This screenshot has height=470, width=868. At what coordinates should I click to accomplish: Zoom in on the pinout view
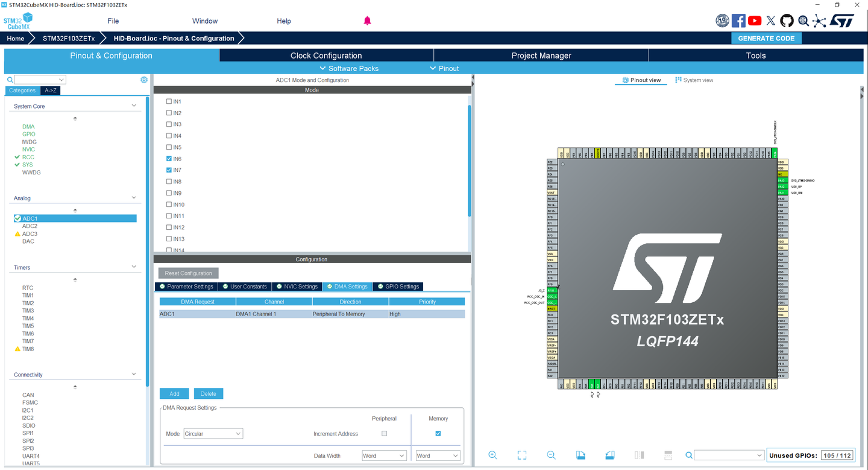coord(492,455)
